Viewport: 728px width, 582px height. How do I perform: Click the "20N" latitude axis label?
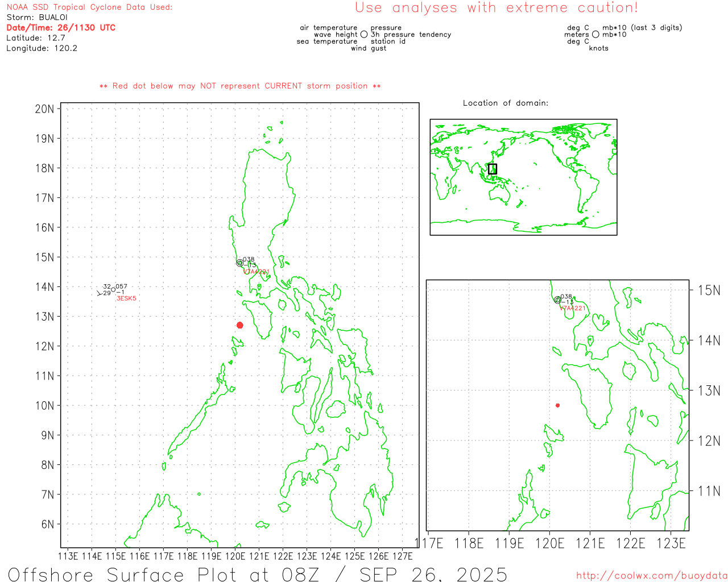tap(44, 109)
